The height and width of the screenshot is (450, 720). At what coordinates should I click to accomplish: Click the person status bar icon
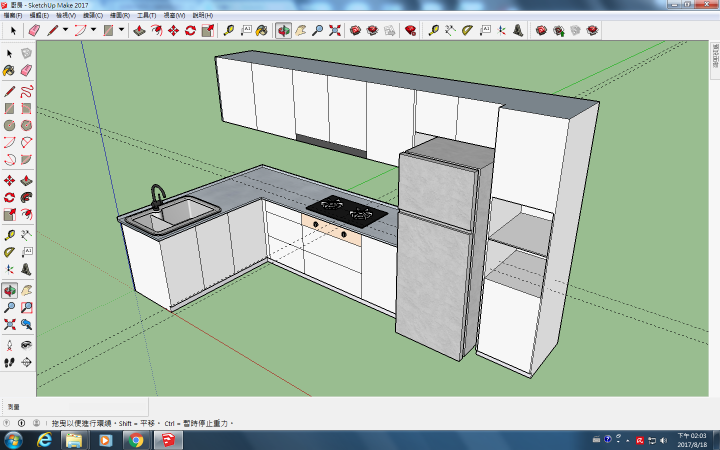(36, 423)
